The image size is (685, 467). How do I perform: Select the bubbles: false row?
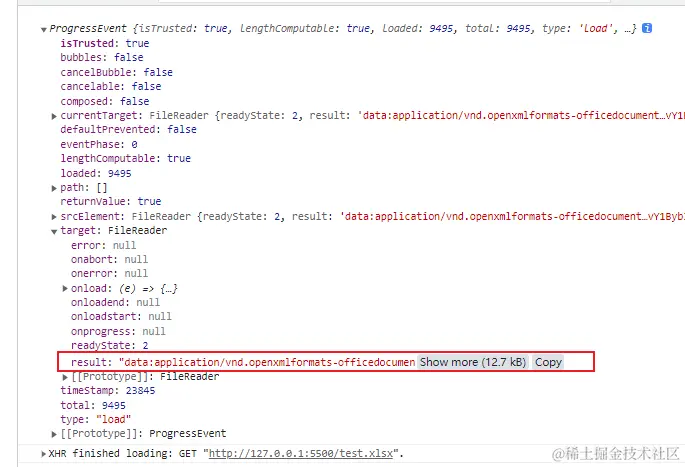(x=102, y=57)
